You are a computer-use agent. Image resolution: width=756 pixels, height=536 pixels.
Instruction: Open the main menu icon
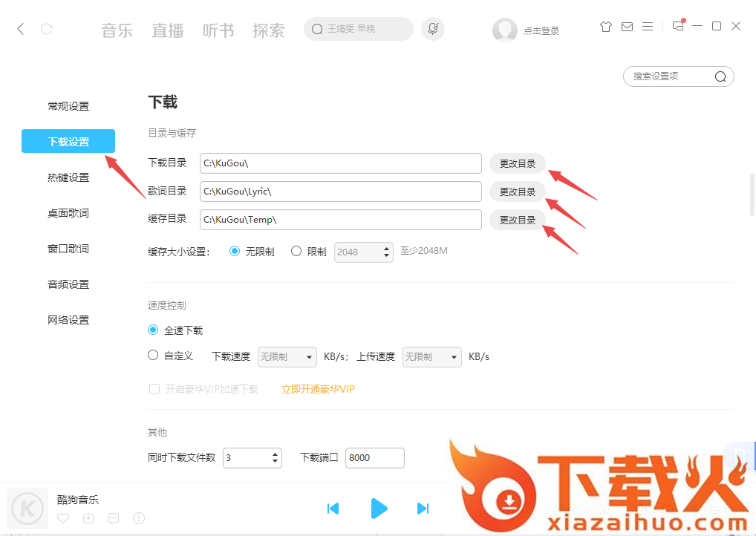point(648,26)
